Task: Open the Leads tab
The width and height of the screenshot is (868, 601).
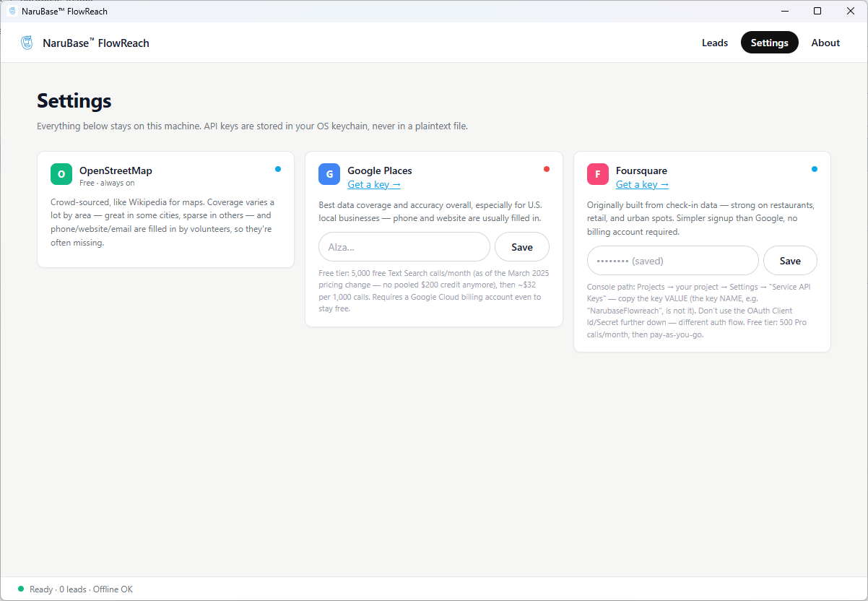Action: click(715, 43)
